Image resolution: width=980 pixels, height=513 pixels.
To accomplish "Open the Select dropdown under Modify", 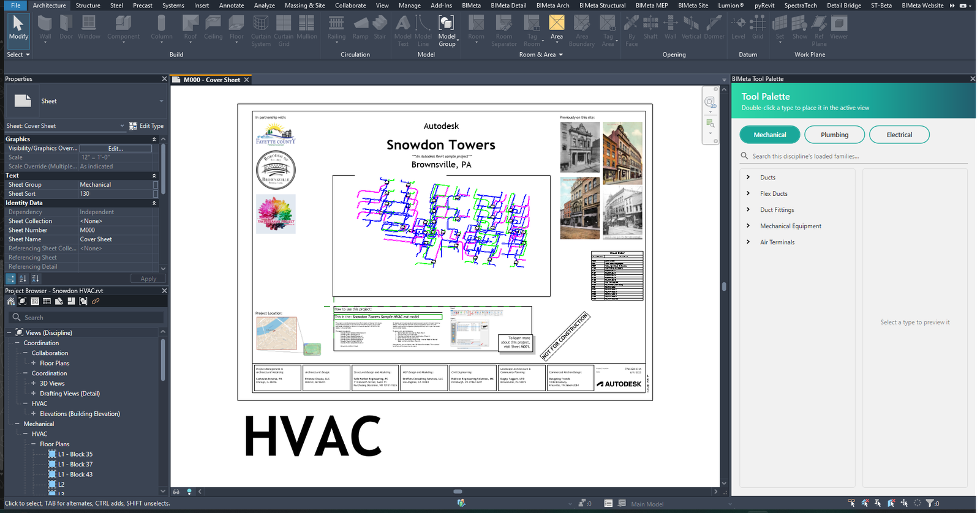I will (18, 54).
